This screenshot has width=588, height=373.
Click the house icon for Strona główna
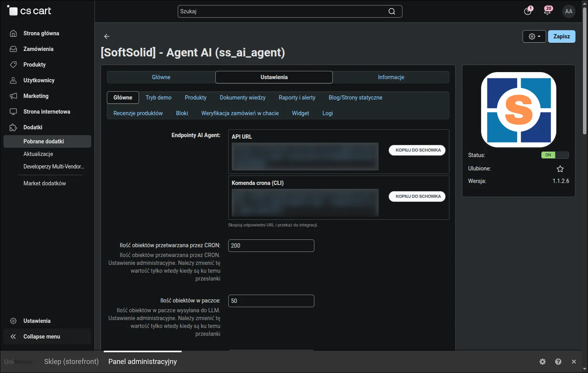(x=13, y=33)
